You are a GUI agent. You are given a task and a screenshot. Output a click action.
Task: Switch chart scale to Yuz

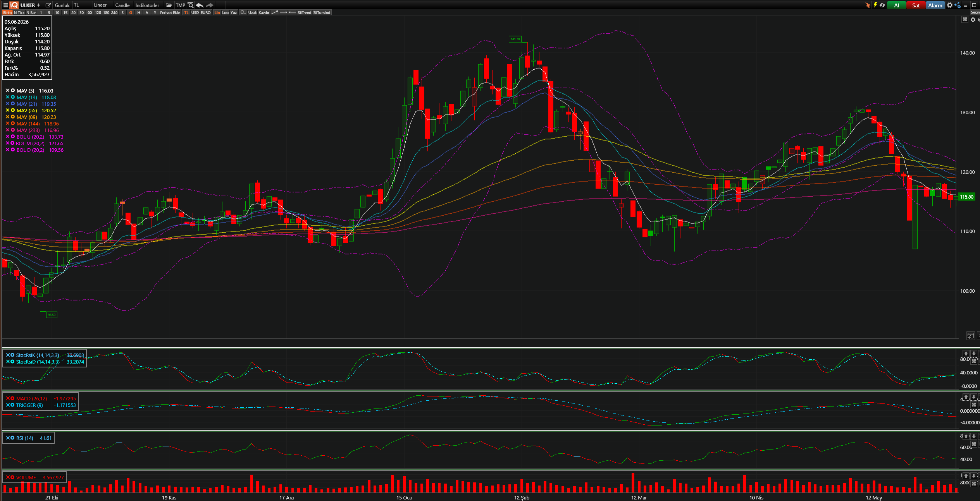point(234,12)
